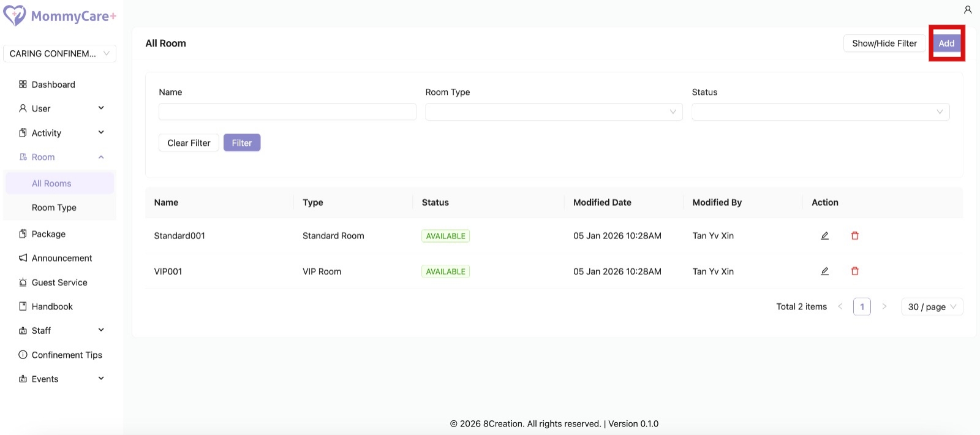Open the Announcement megaphone menu item
The width and height of the screenshot is (980, 435).
61,259
